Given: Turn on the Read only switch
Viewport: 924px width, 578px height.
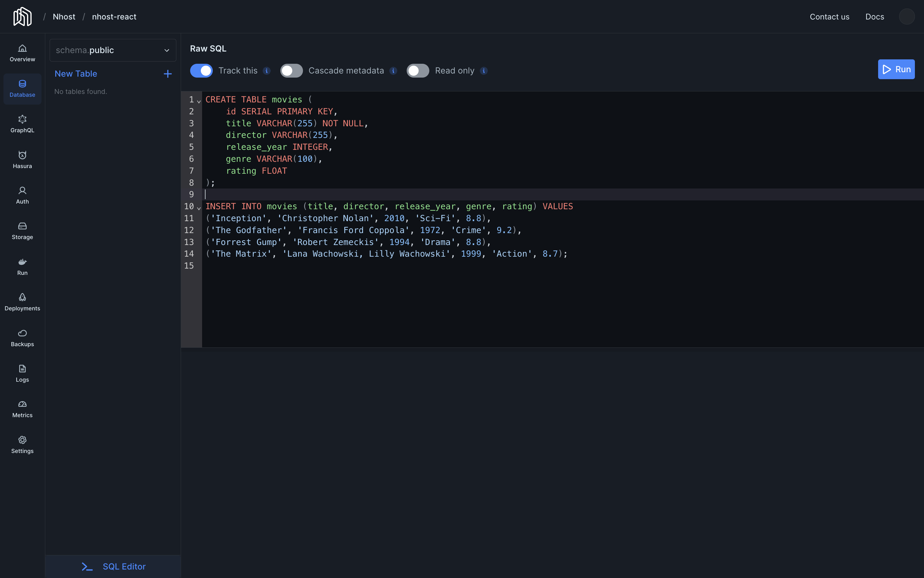Looking at the screenshot, I should tap(417, 70).
